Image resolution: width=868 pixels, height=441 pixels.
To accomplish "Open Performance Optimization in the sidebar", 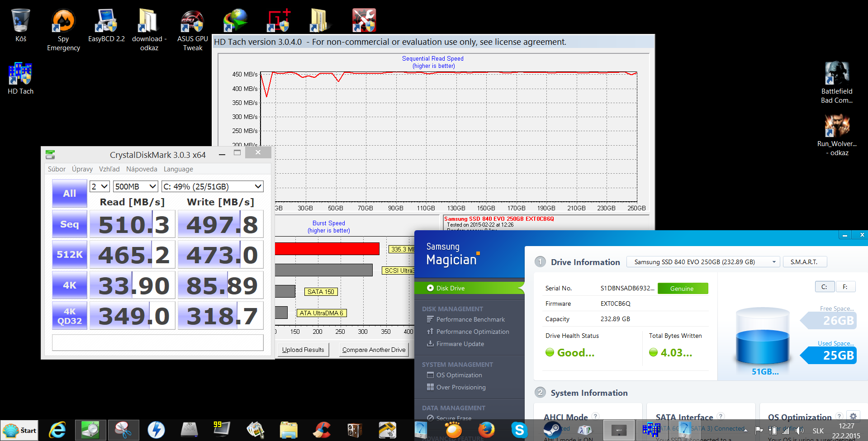I will click(472, 332).
